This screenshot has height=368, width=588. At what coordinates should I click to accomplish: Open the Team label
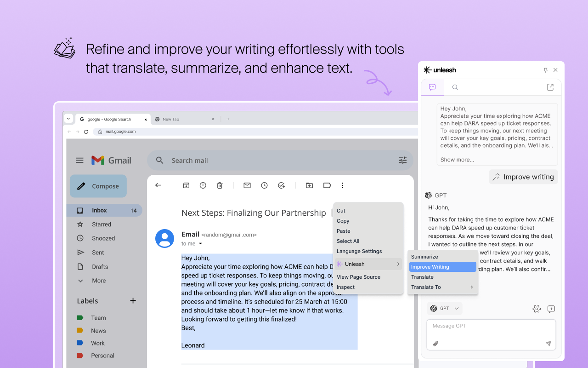98,318
